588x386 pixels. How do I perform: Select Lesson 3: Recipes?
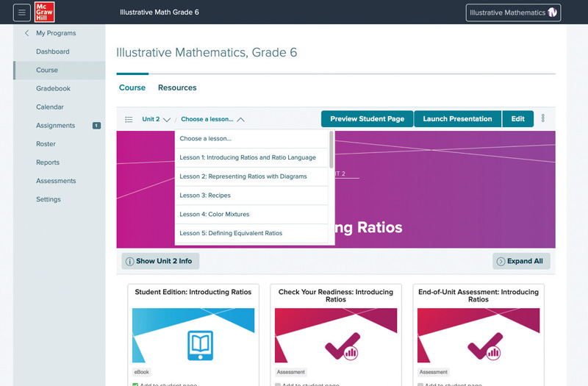tap(251, 196)
